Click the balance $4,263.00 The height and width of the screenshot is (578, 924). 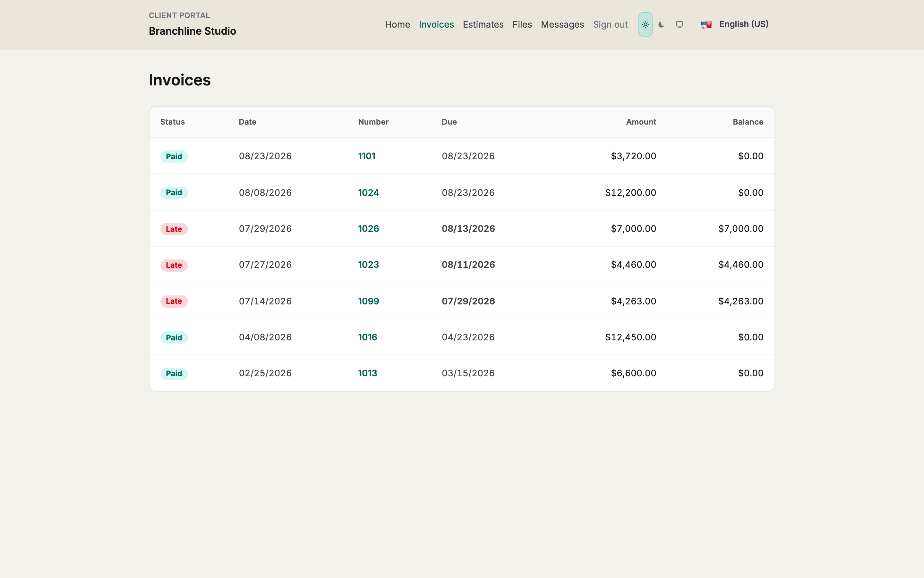click(x=741, y=301)
